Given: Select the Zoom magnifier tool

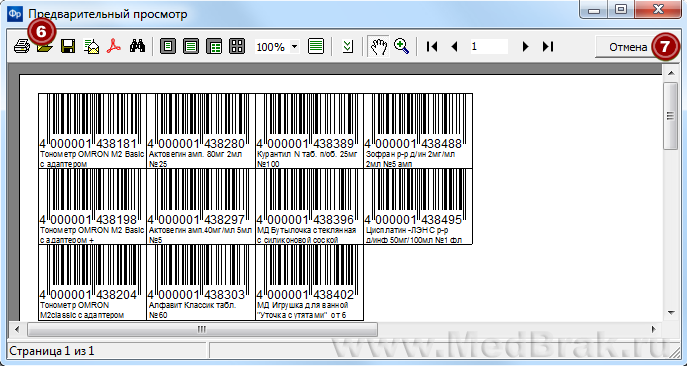Looking at the screenshot, I should (x=401, y=46).
